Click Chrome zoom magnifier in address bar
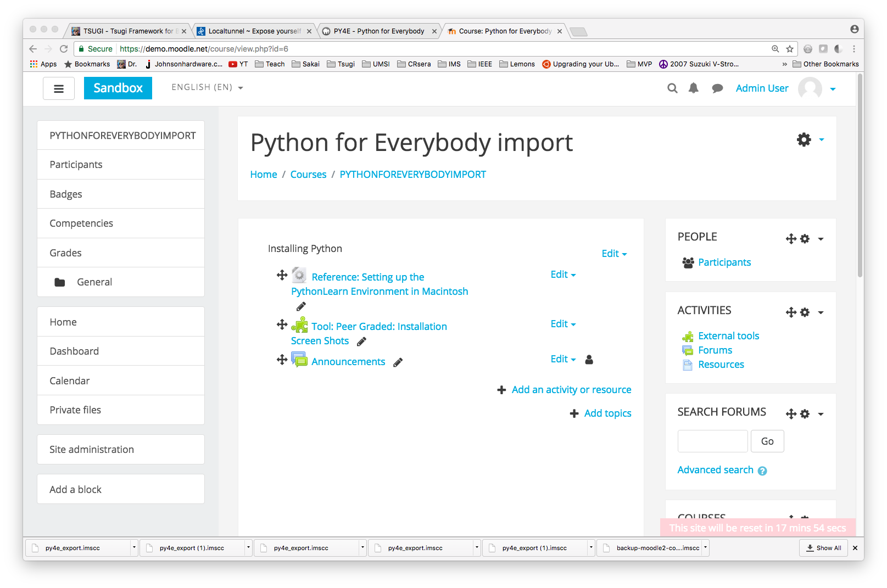 776,49
